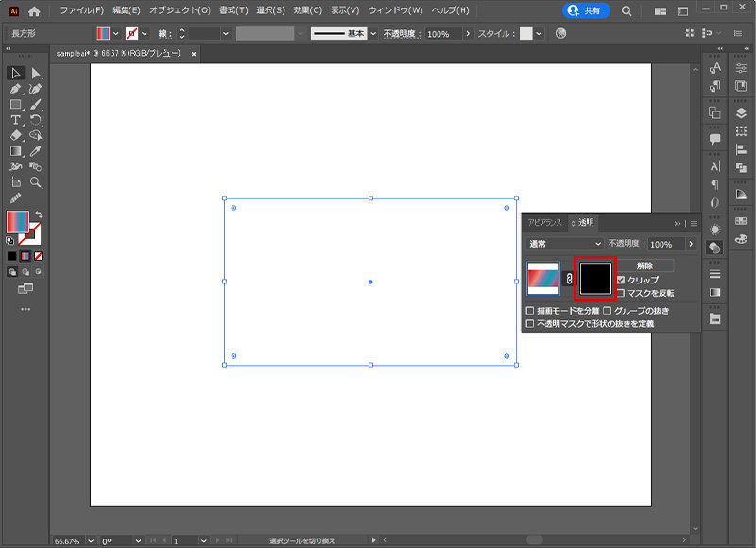Click the mask link chain icon
756x548 pixels.
(569, 279)
